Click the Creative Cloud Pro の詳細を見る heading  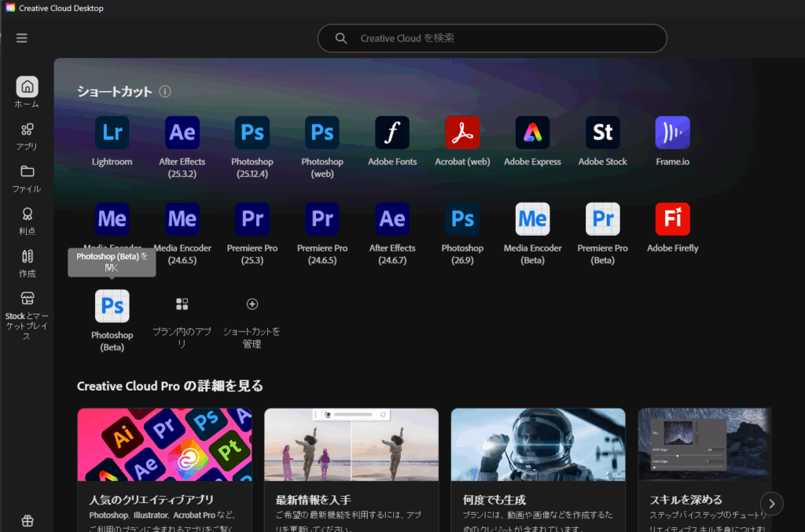(x=170, y=386)
